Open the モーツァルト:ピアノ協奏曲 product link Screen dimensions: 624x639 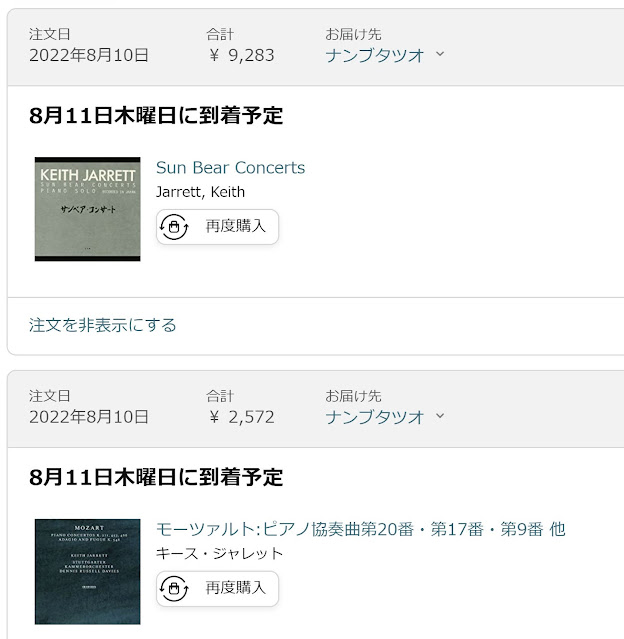(x=361, y=529)
